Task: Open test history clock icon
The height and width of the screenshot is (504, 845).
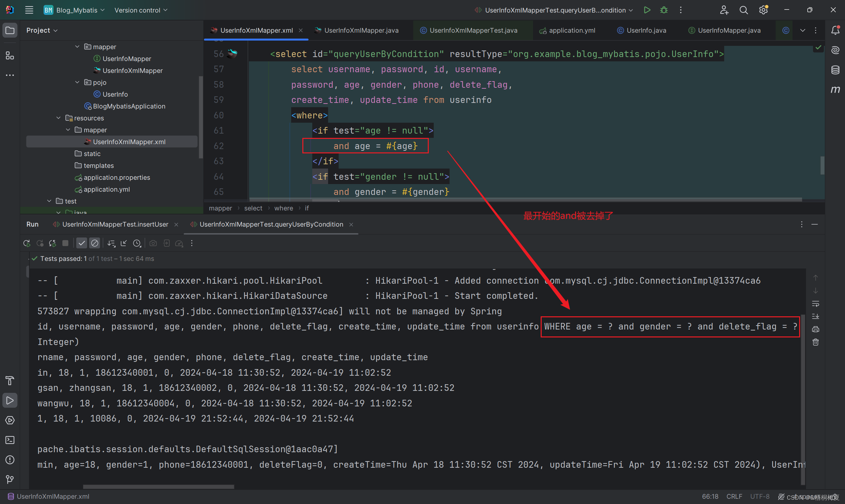Action: (x=137, y=243)
